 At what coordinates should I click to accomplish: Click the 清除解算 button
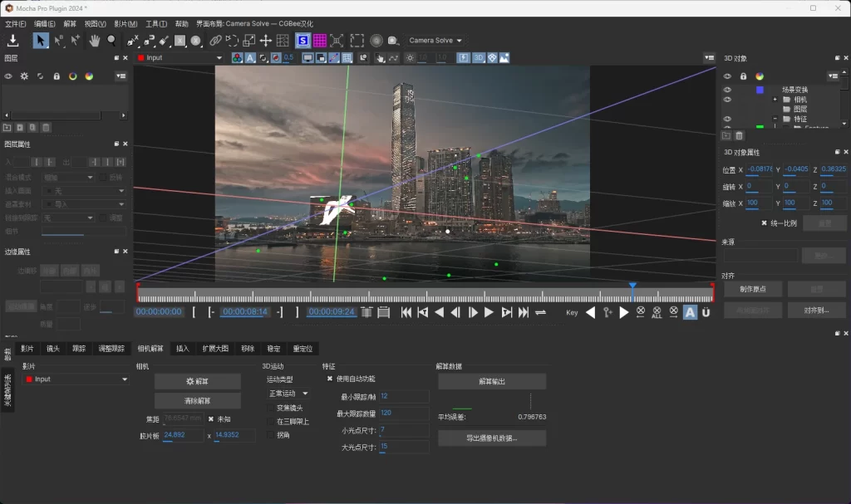pos(197,401)
